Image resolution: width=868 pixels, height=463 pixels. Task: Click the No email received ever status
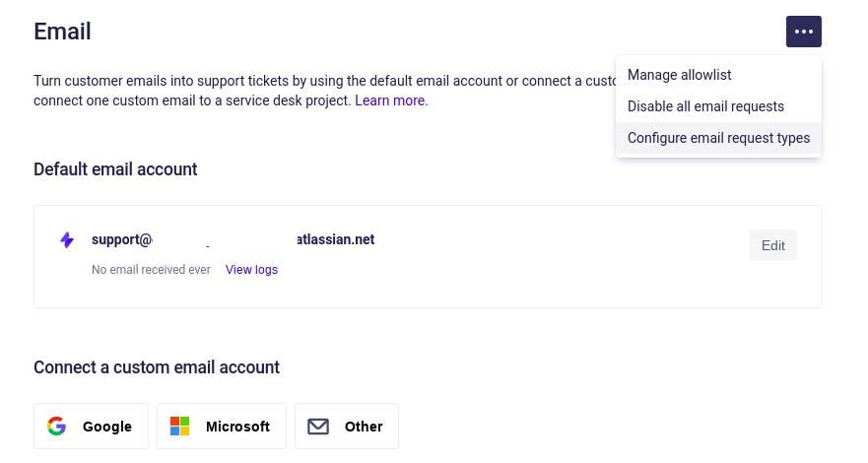[151, 269]
